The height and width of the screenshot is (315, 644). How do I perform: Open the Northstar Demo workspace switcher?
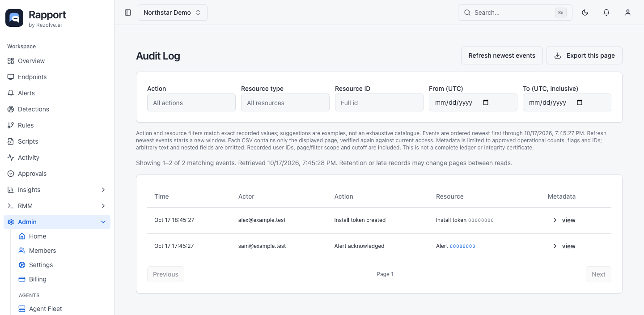pyautogui.click(x=173, y=13)
